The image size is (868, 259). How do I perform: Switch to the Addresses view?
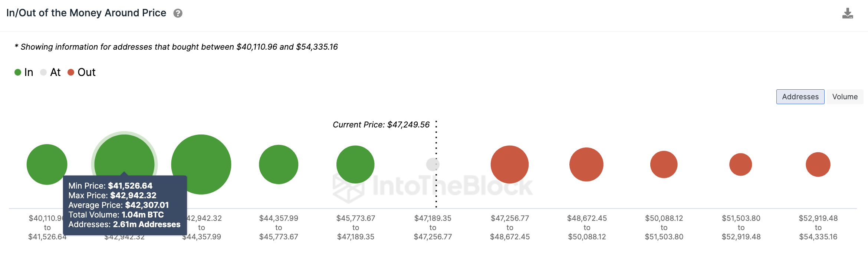coord(800,97)
